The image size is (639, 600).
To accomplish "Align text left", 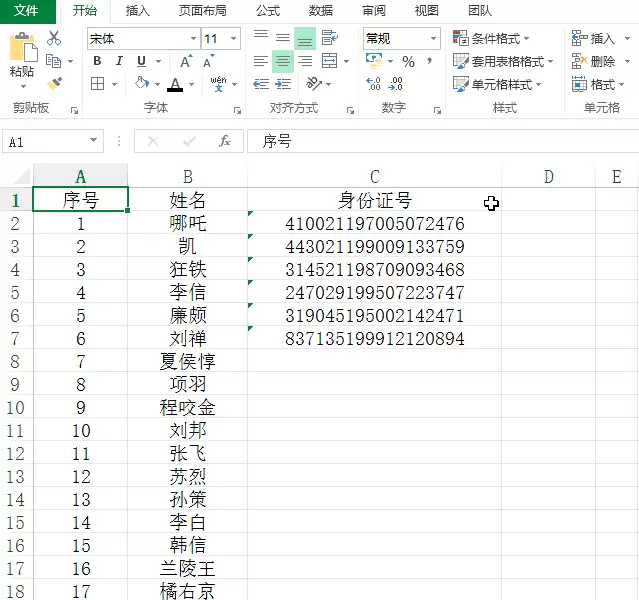I will (261, 61).
